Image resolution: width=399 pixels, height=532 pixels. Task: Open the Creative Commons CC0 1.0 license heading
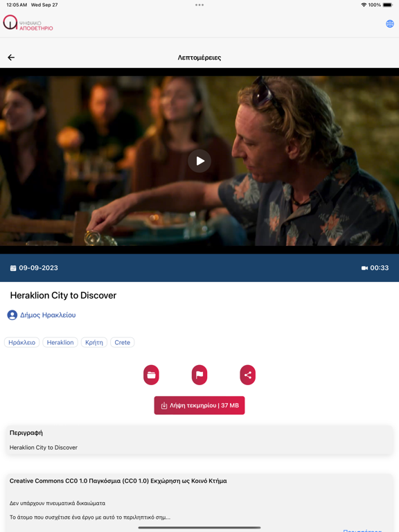pos(118,481)
